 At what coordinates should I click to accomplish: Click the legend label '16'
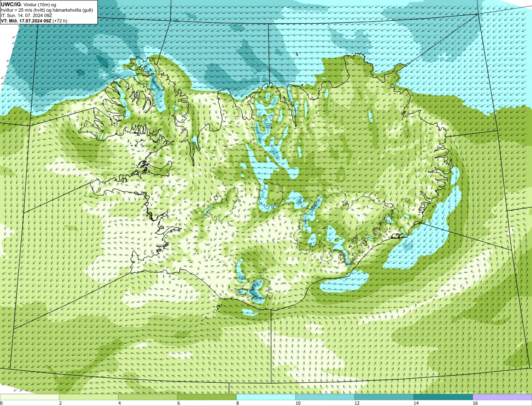click(x=475, y=403)
